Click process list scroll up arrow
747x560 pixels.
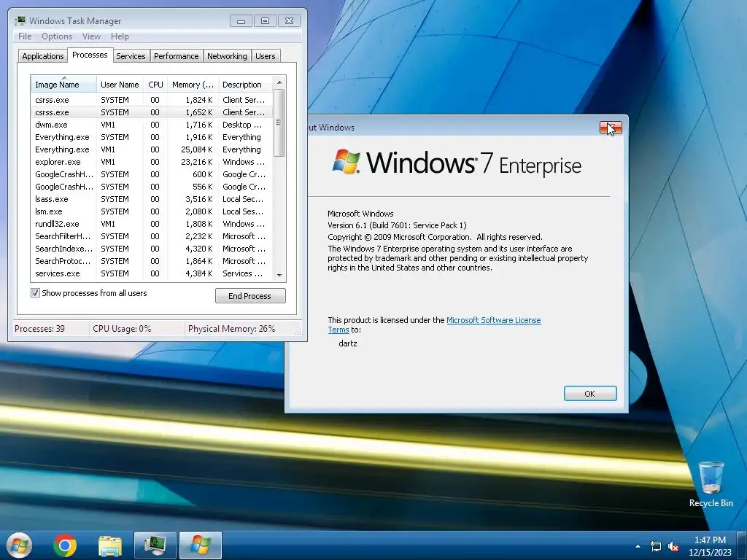[279, 82]
